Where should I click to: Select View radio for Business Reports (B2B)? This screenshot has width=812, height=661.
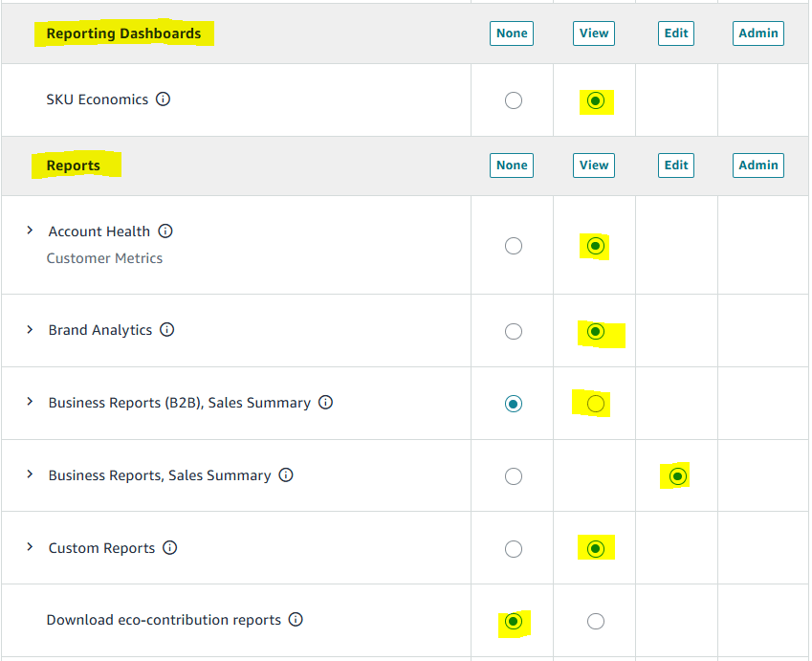(x=596, y=404)
